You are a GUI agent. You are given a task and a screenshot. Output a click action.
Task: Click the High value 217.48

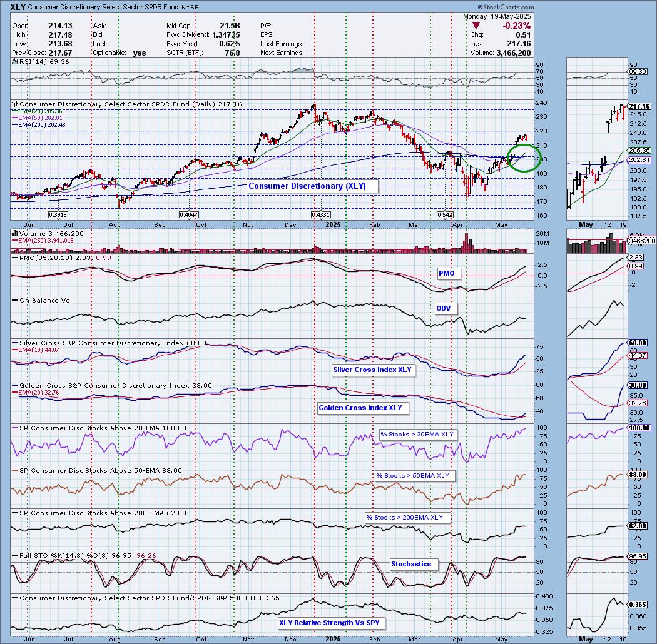click(60, 35)
